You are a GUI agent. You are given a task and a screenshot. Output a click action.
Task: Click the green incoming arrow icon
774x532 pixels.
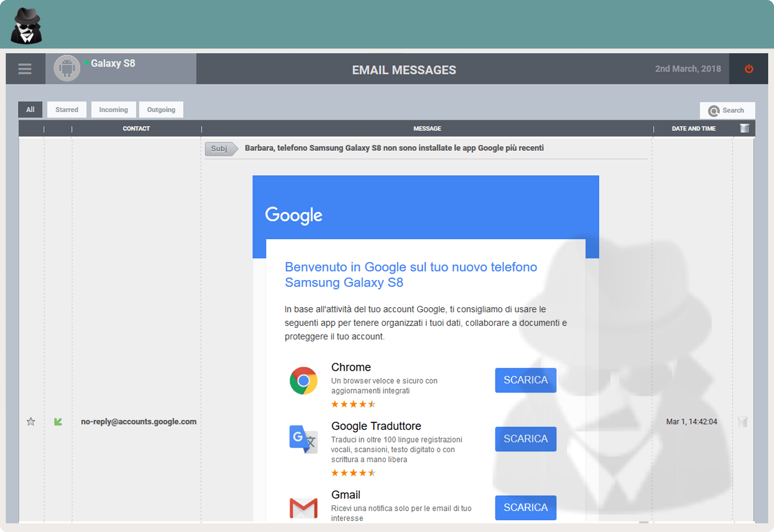click(x=58, y=422)
